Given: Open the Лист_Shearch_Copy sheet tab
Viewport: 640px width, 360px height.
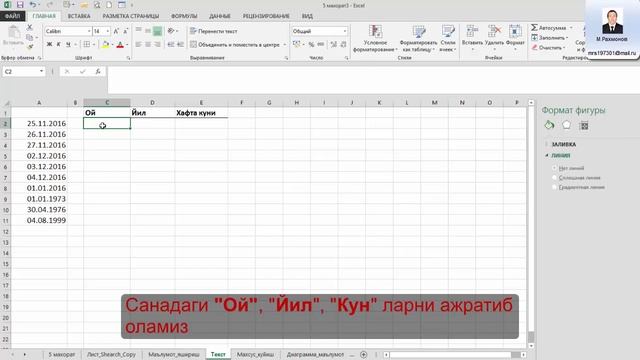Looking at the screenshot, I should coord(111,354).
